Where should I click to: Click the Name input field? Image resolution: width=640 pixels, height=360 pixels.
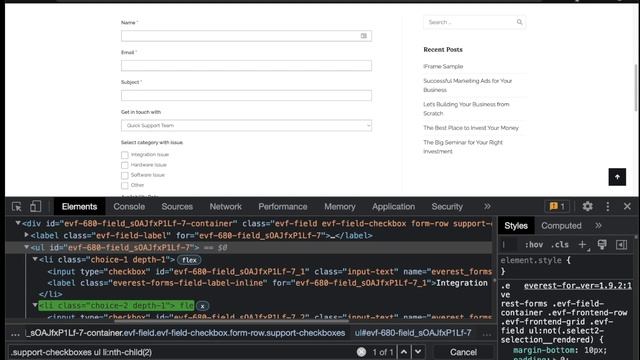click(246, 36)
